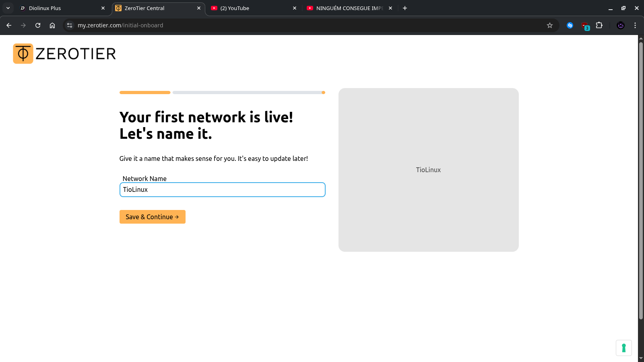Expand the tab search dropdown
Image resolution: width=644 pixels, height=362 pixels.
(8, 8)
